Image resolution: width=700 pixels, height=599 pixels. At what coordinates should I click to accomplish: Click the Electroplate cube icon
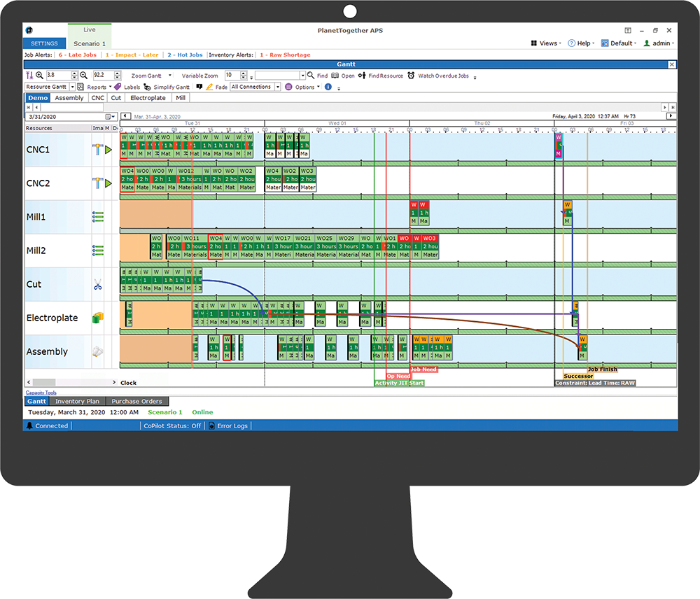(x=98, y=318)
